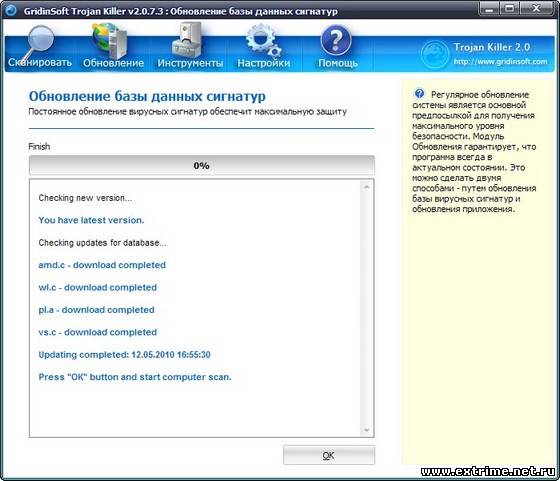Viewport: 560px width, 481px height.
Task: Open the Сканировать magnifier icon
Action: pos(39,41)
